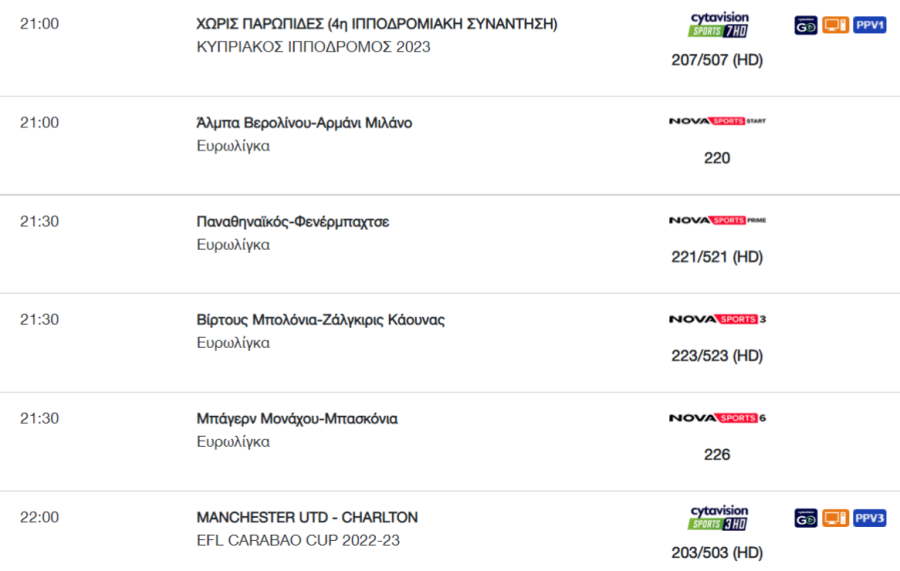Click Nova Sports 3 channel logo
The image size is (900, 571).
click(717, 319)
